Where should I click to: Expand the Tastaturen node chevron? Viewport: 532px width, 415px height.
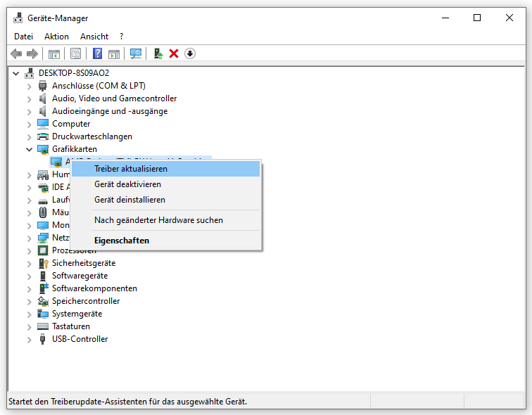click(29, 327)
